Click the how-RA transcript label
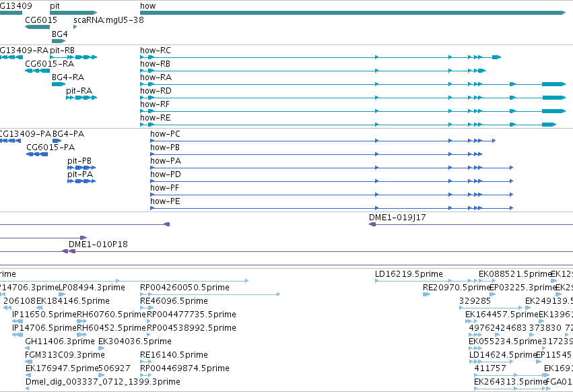Screen dimensions: 573x392 [x=156, y=77]
